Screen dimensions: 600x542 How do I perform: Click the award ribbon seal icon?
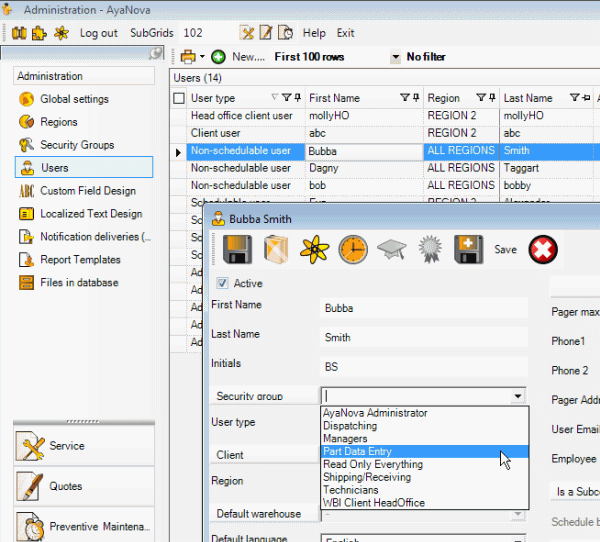(430, 250)
